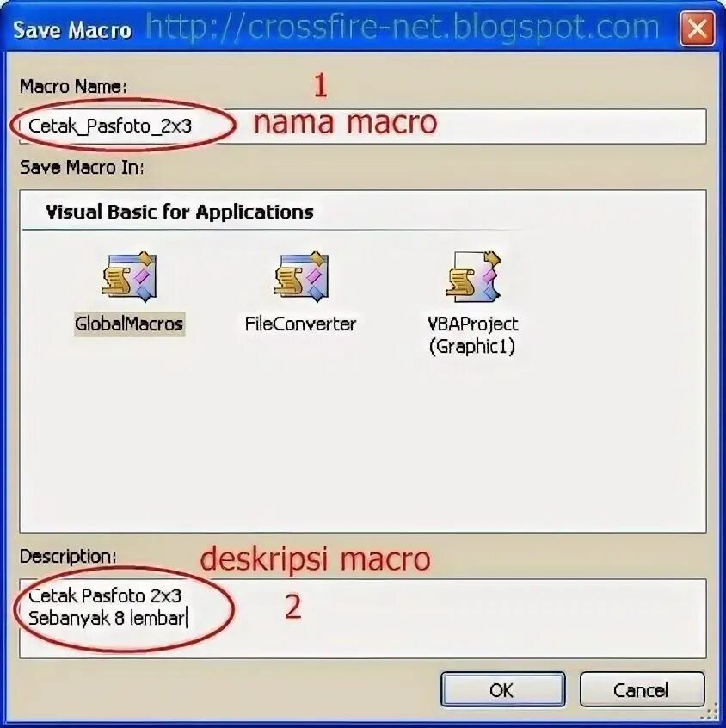The width and height of the screenshot is (726, 728).
Task: Click the Visual Basic for Applications header
Action: pyautogui.click(x=180, y=213)
